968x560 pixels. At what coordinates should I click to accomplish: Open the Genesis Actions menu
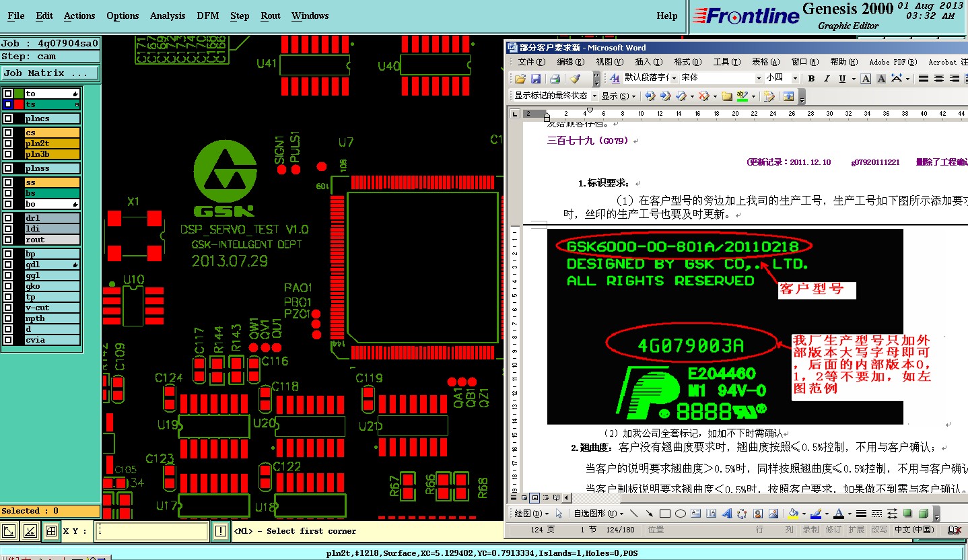(79, 15)
